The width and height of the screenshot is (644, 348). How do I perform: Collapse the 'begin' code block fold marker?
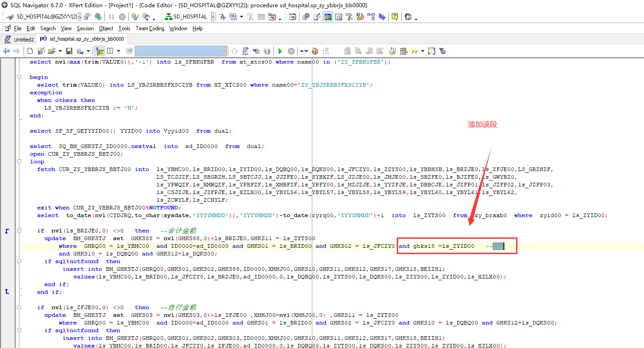pos(19,77)
